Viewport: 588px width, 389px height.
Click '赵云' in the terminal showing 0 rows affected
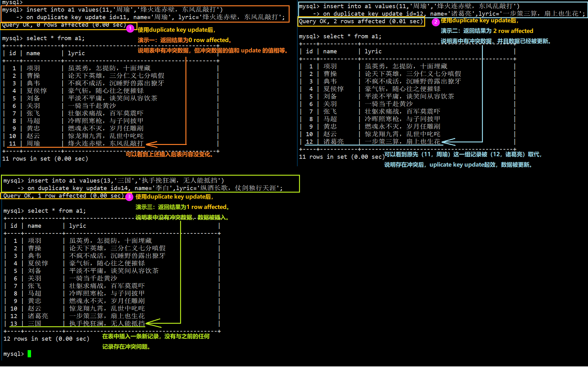[33, 136]
